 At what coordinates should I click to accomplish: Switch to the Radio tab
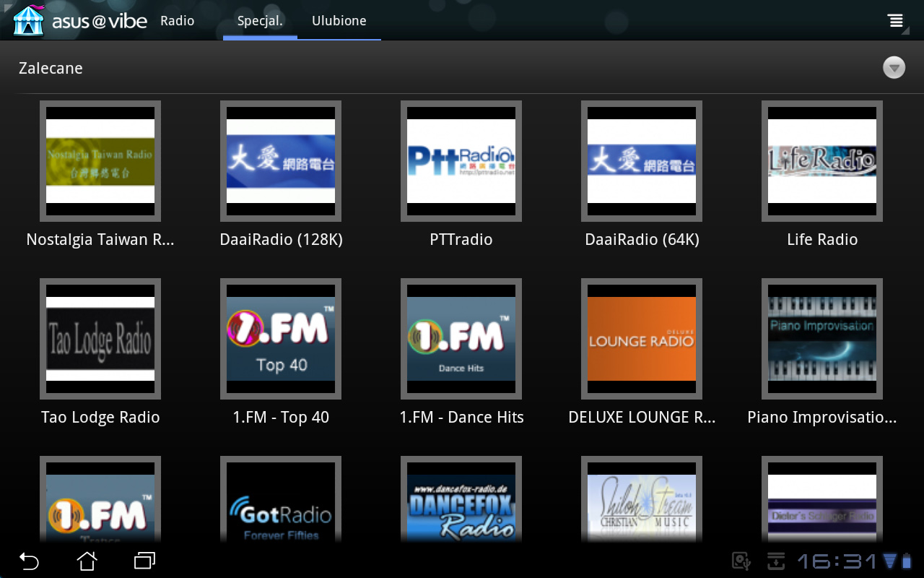(177, 21)
